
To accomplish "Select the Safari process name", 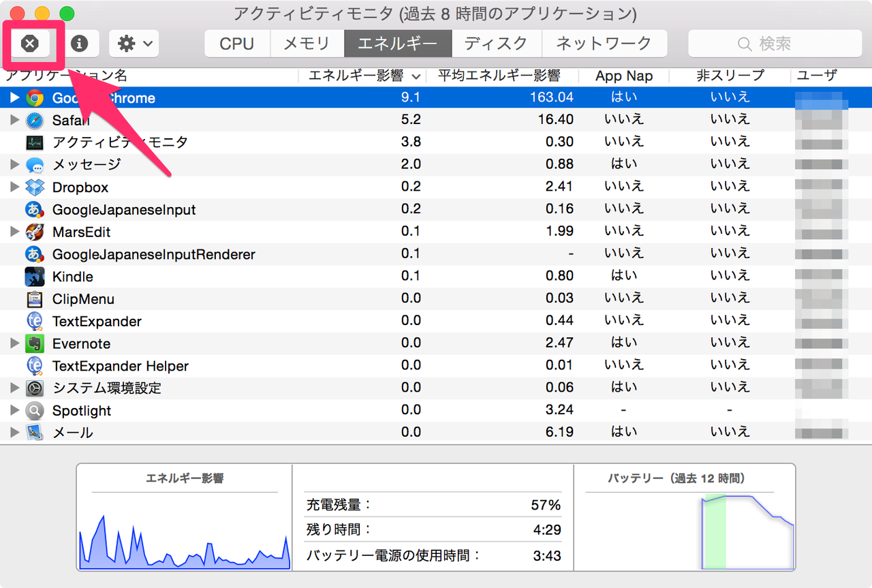I will pos(71,120).
